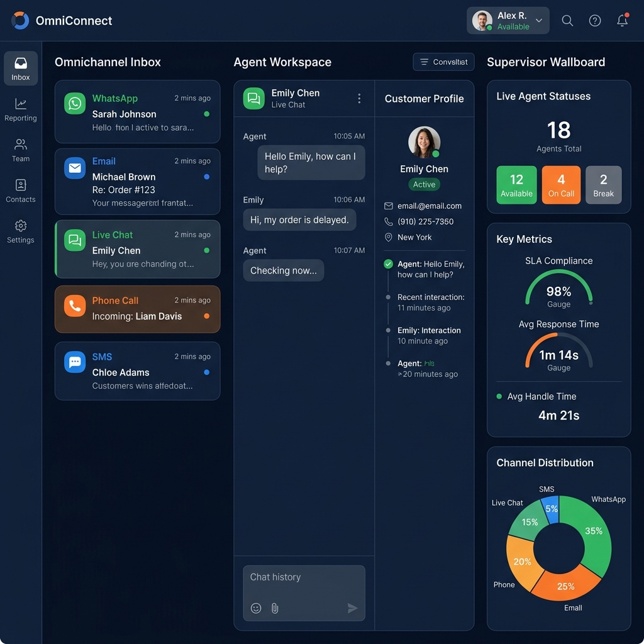Click email@email.com address
The image size is (644, 644).
(x=429, y=206)
